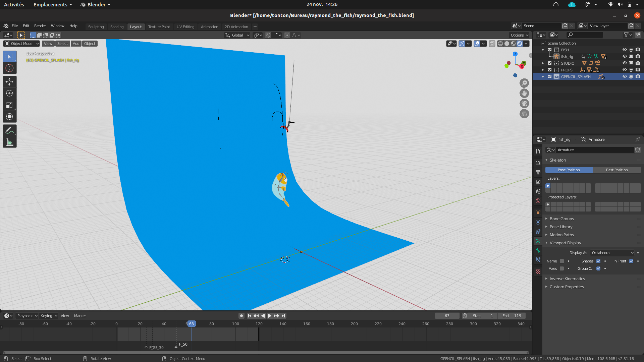Expand the GPENCIL_SPLASH collection
This screenshot has height=362, width=644.
pyautogui.click(x=543, y=76)
